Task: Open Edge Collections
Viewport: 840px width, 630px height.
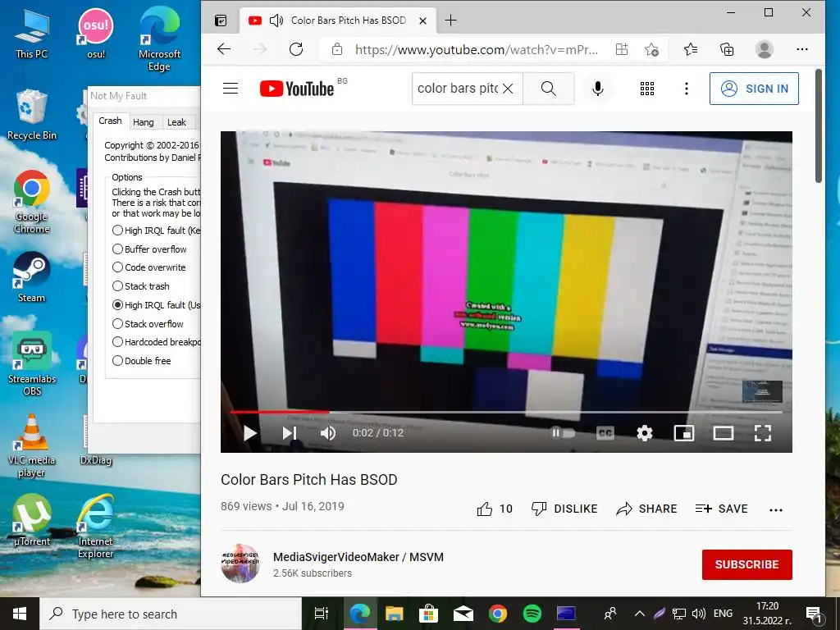Action: click(727, 49)
